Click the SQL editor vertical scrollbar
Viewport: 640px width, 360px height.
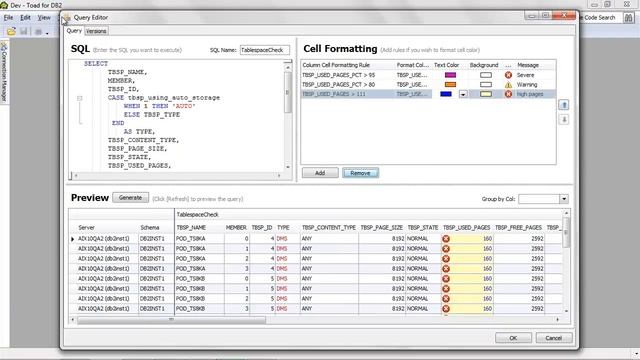pyautogui.click(x=288, y=92)
